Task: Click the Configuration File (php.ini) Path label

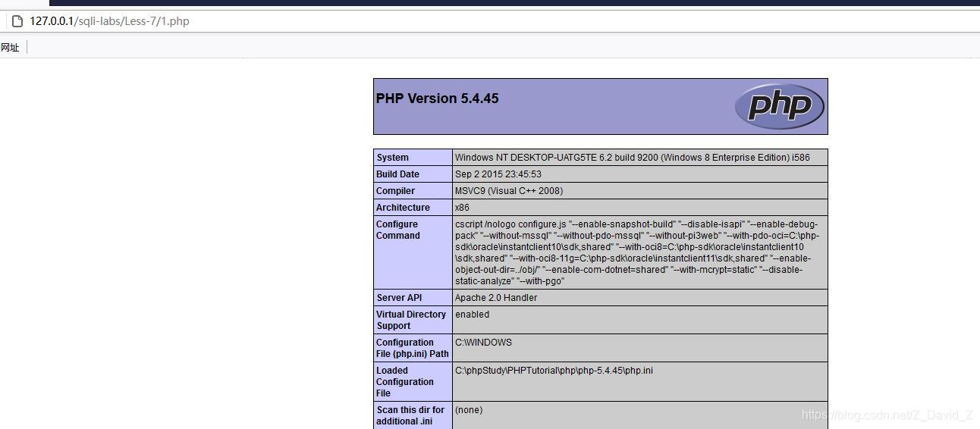Action: pos(413,348)
